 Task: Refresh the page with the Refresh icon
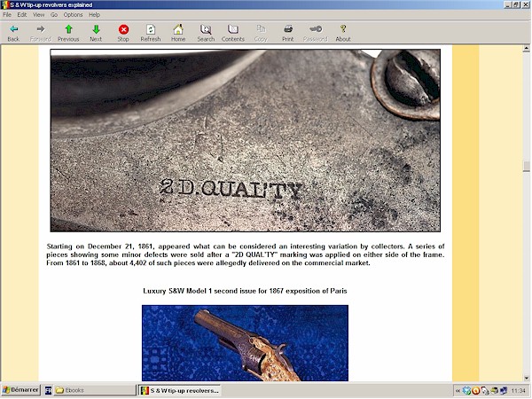[x=151, y=29]
